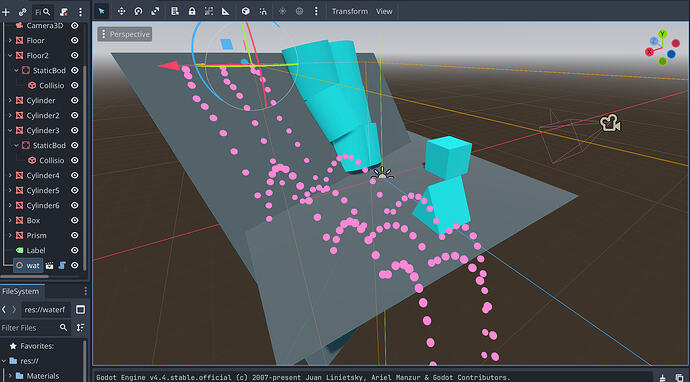Screen dimensions: 690x382
Task: Switch to Move mode tool
Action: tap(121, 11)
